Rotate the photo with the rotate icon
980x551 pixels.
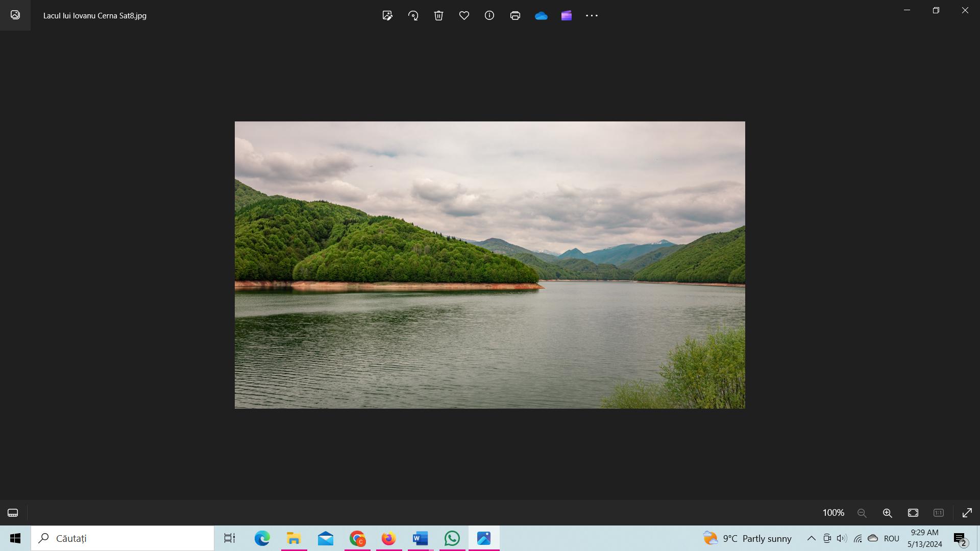pos(413,15)
